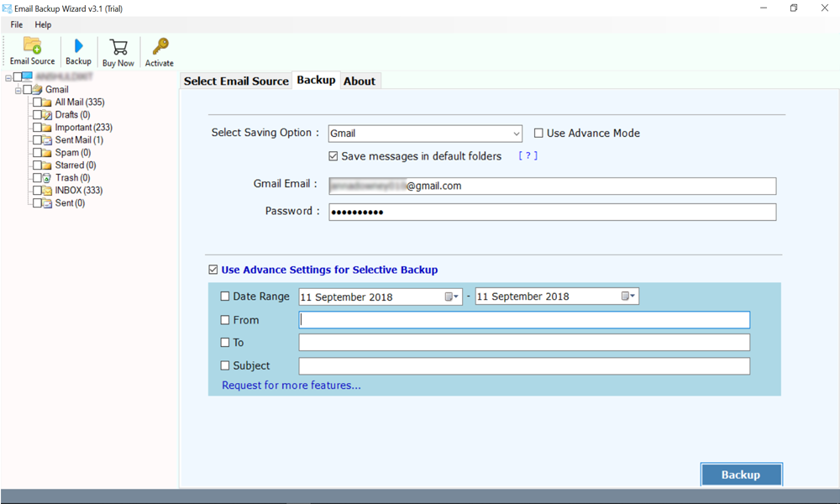Check the Sent (0) checkbox
The image size is (840, 504).
pyautogui.click(x=37, y=203)
